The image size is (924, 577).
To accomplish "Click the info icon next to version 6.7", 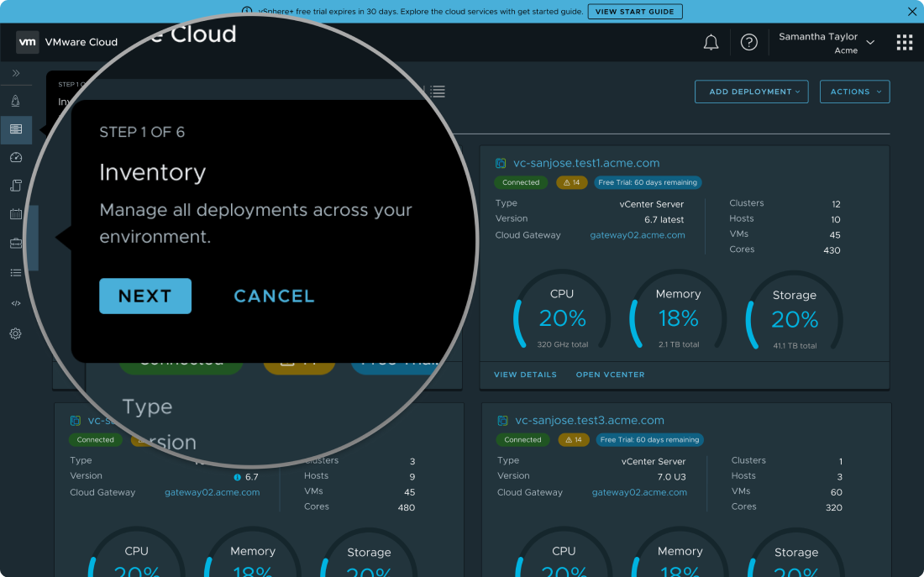I will coord(237,477).
